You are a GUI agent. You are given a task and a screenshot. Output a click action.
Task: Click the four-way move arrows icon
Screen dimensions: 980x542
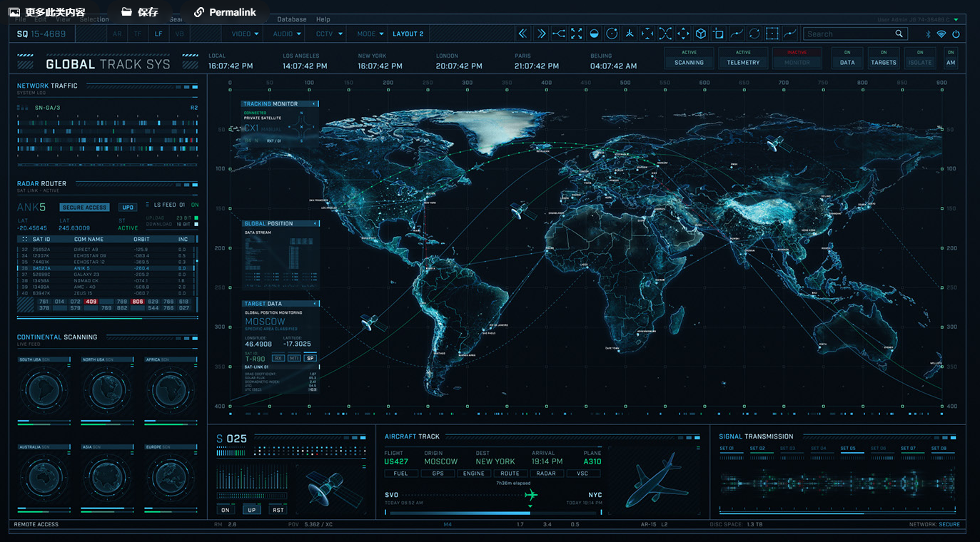(x=683, y=34)
